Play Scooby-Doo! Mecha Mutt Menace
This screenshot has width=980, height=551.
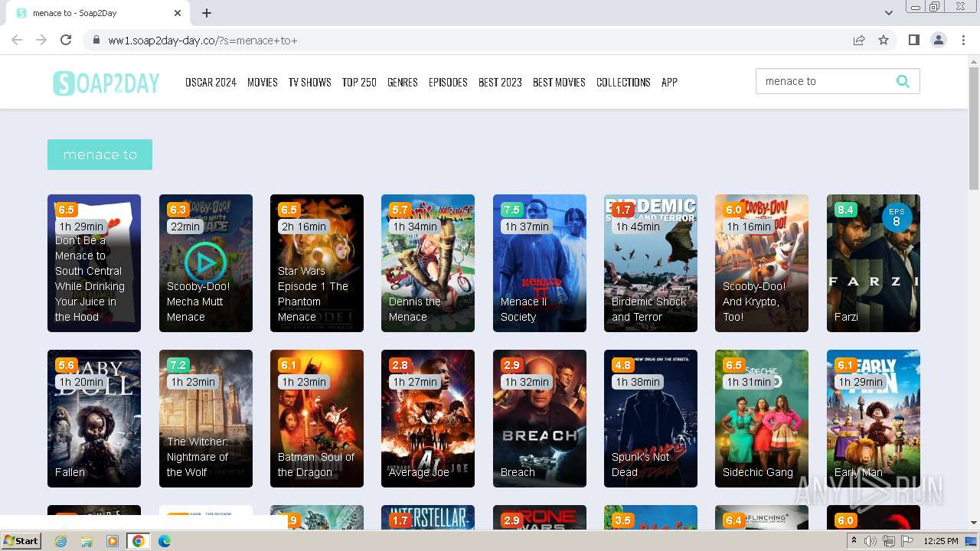pyautogui.click(x=206, y=262)
